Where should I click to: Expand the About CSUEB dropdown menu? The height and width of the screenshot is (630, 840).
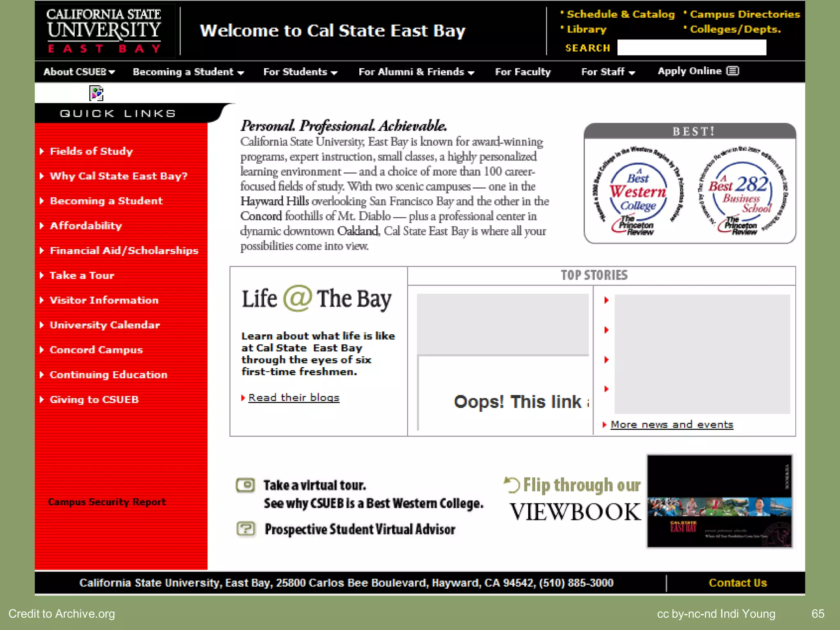point(79,72)
